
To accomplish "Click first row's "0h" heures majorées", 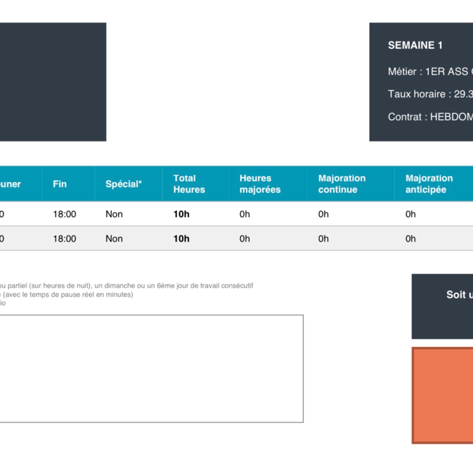I will point(244,214).
